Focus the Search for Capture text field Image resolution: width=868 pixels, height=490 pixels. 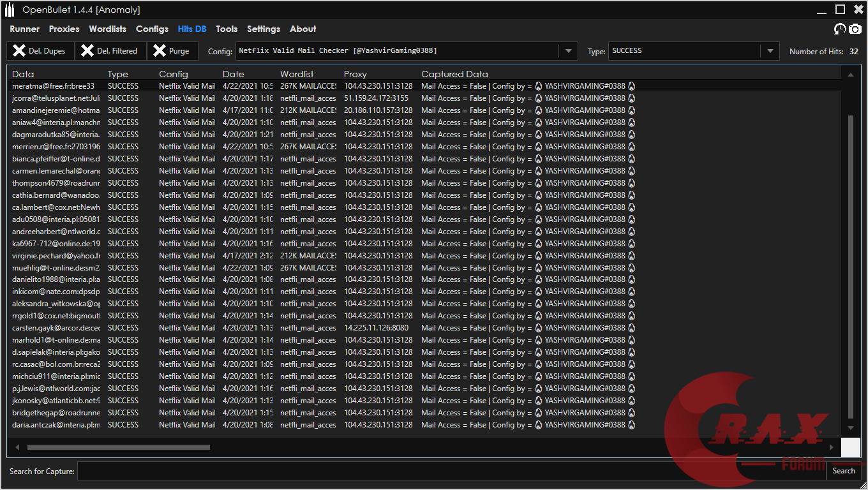[x=447, y=471]
